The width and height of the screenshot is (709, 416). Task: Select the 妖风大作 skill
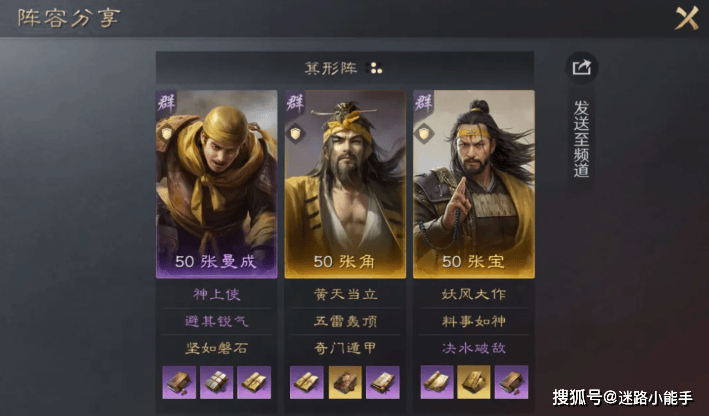pyautogui.click(x=473, y=294)
